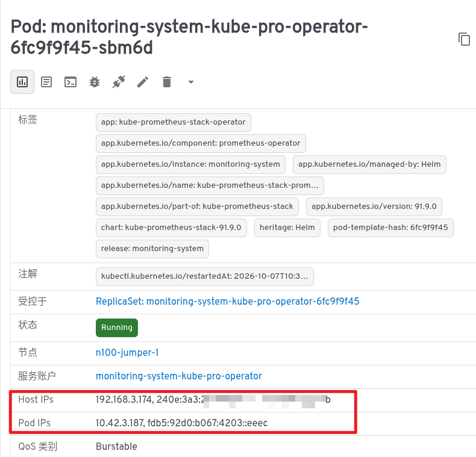Open the node link n100-jumper-1
Viewport: 476px width, 457px height.
pyautogui.click(x=127, y=353)
